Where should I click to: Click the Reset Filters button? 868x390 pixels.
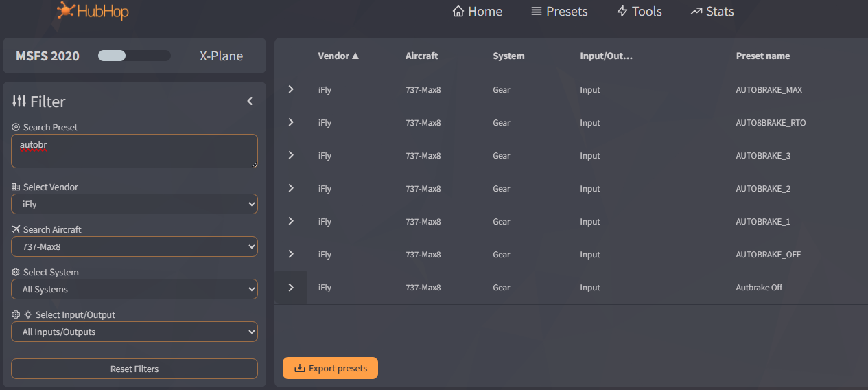click(x=134, y=369)
